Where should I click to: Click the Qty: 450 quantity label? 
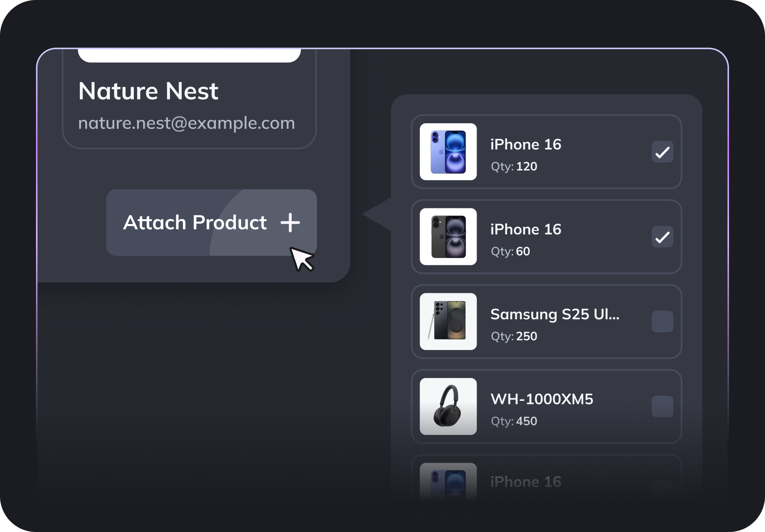click(514, 421)
